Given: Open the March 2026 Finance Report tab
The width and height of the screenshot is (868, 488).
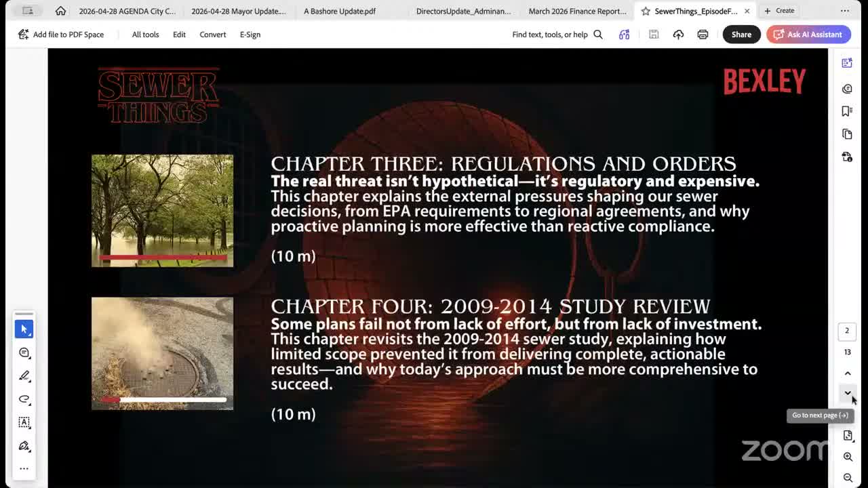Looking at the screenshot, I should tap(577, 11).
